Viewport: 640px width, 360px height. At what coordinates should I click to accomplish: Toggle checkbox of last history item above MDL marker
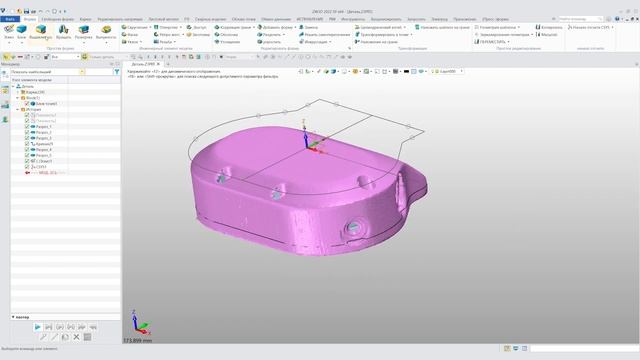coord(27,167)
